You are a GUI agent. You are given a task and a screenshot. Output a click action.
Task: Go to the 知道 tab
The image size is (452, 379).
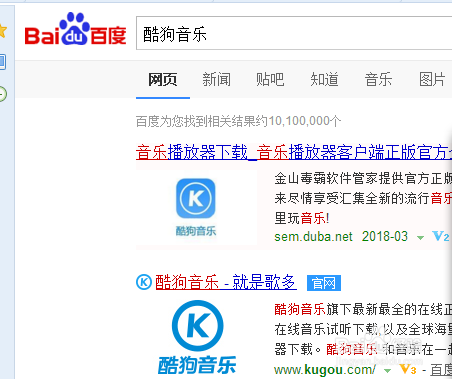[x=325, y=80]
